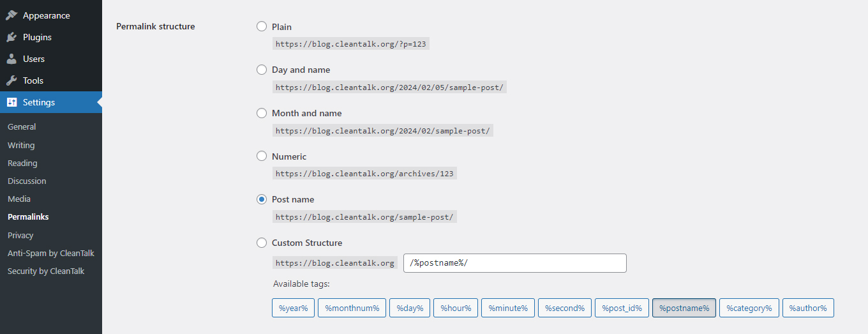
Task: Select the Plain permalink radio button
Action: 262,27
